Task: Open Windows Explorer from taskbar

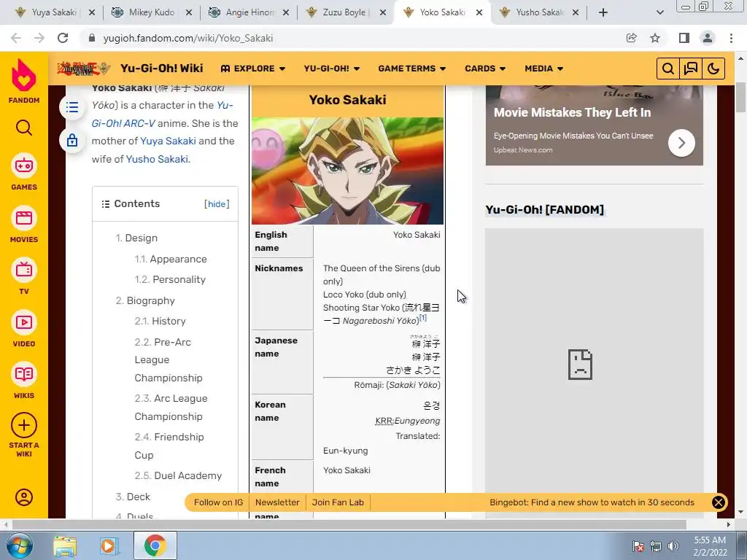Action: pos(65,545)
